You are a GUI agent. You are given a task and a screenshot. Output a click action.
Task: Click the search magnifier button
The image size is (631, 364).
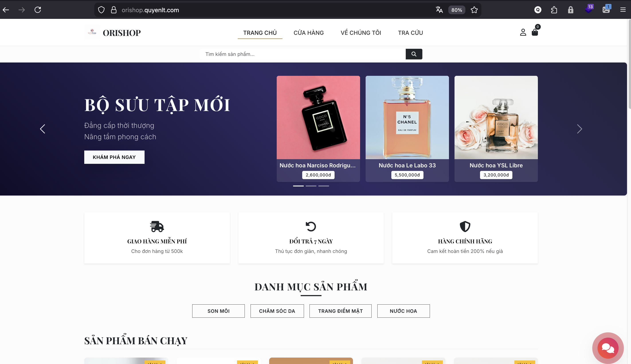414,54
